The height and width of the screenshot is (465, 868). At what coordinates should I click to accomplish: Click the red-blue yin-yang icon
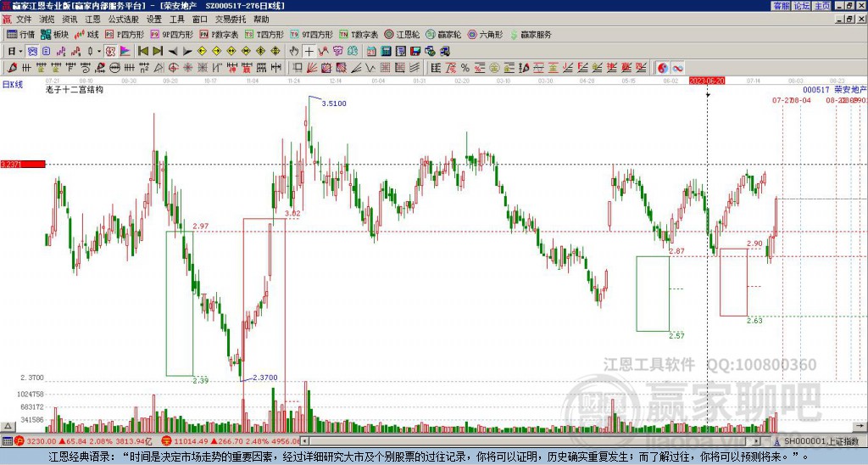pos(662,68)
